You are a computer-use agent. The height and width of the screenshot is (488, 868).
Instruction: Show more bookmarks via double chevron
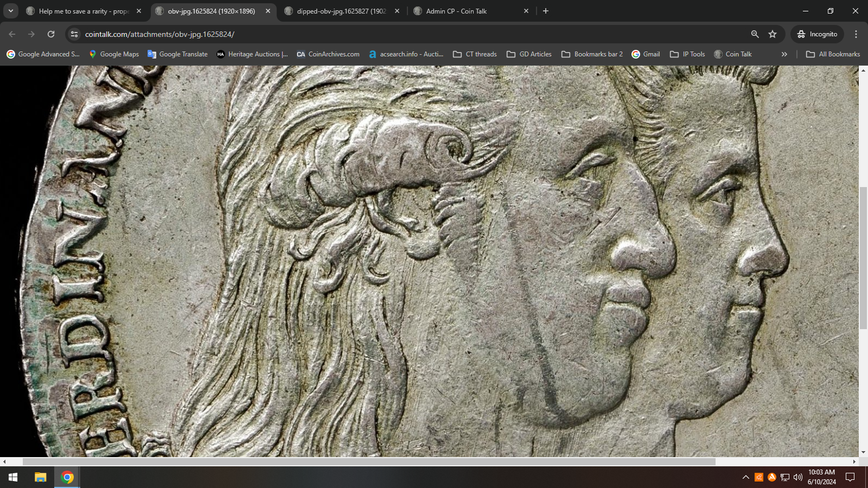[784, 54]
